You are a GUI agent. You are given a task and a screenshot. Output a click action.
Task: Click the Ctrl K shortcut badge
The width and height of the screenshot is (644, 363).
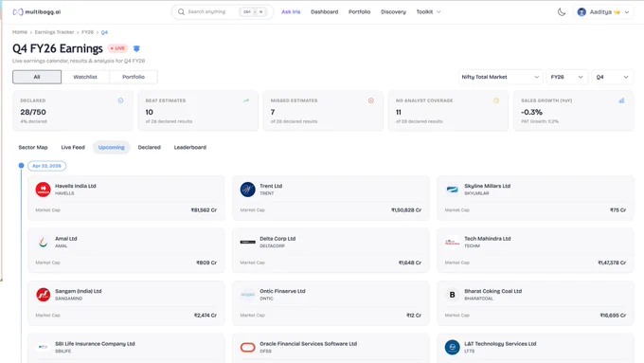point(253,12)
